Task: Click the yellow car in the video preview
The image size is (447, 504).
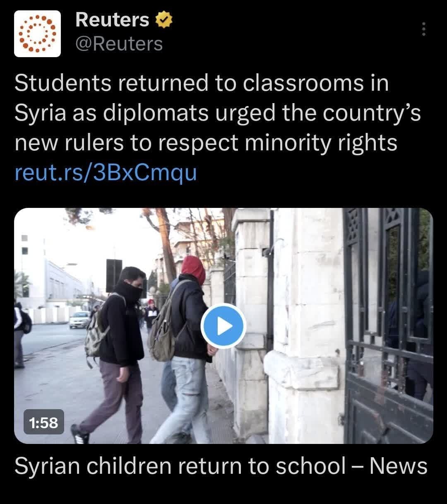Action: click(x=79, y=320)
